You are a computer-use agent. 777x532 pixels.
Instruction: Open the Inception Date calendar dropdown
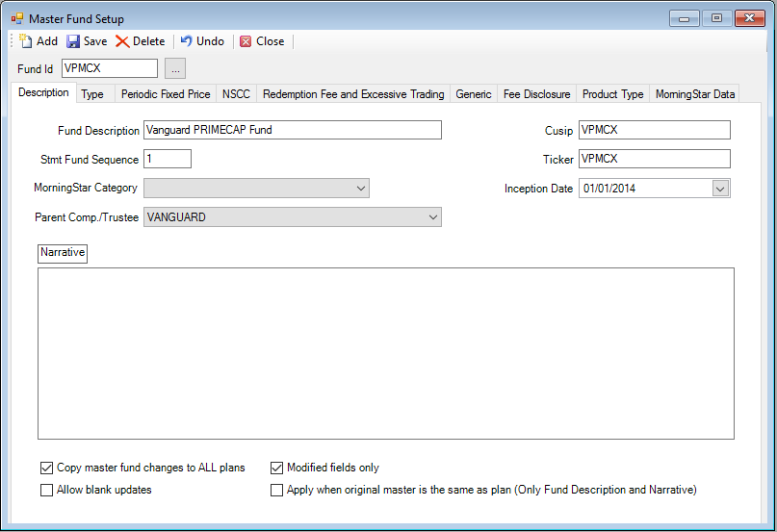click(720, 189)
